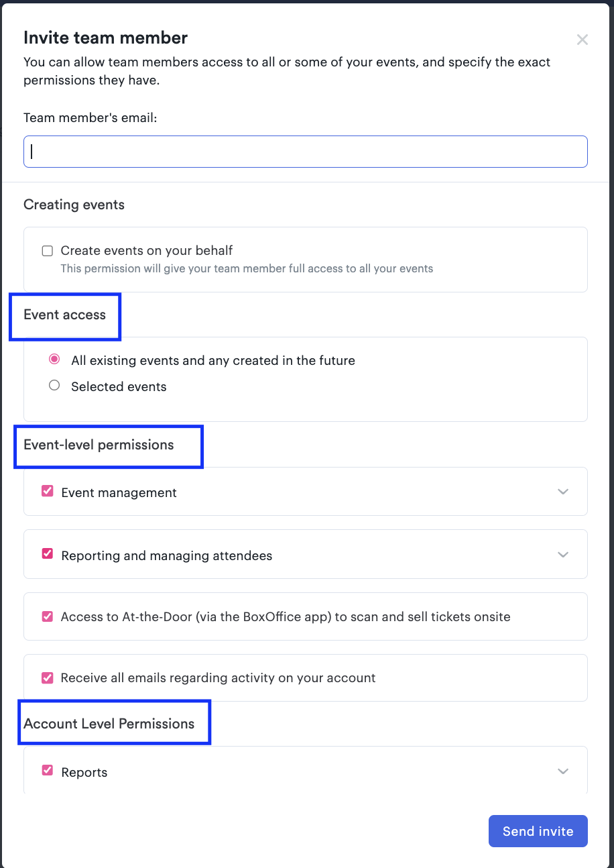Viewport: 614px width, 868px height.
Task: Disable Access to At-the-Door checkbox
Action: [x=48, y=616]
